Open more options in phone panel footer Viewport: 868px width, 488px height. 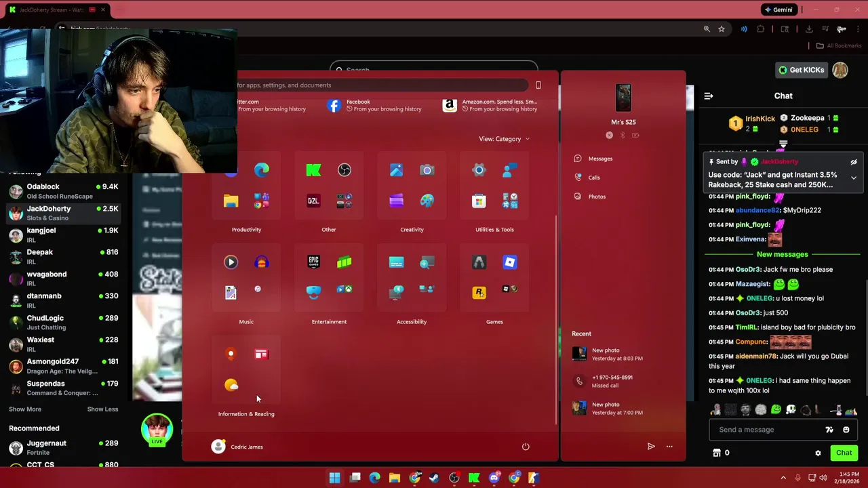(x=669, y=446)
